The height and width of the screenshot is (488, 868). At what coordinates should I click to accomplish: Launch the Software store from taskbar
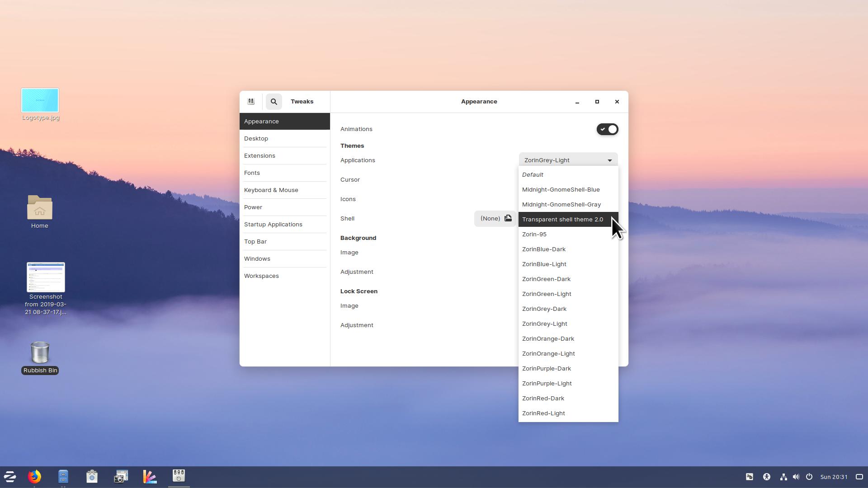point(92,477)
